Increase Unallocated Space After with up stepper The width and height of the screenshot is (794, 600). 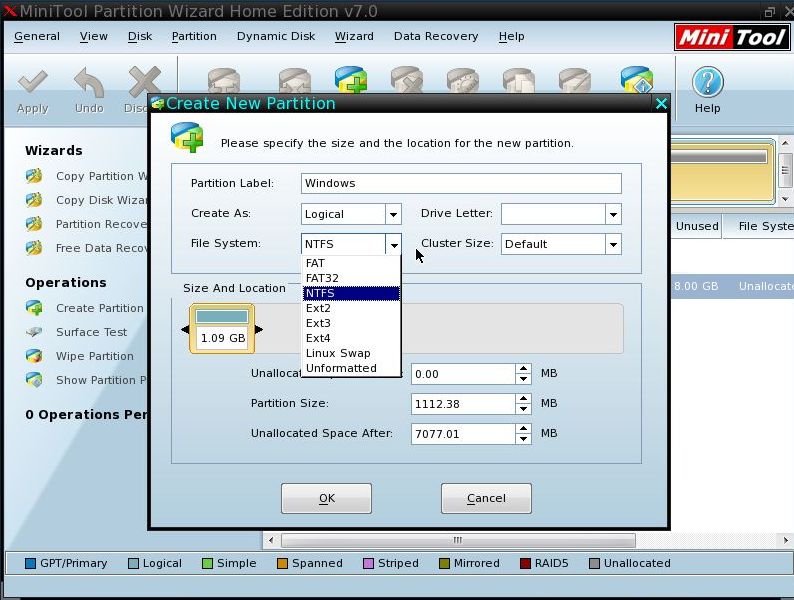pyautogui.click(x=524, y=429)
